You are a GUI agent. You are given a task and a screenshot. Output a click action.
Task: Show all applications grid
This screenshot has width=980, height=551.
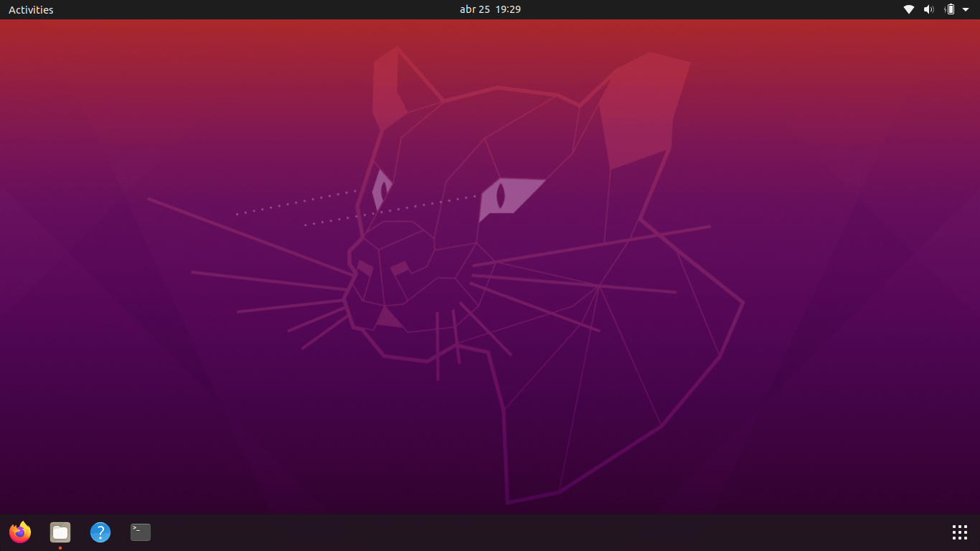point(960,532)
